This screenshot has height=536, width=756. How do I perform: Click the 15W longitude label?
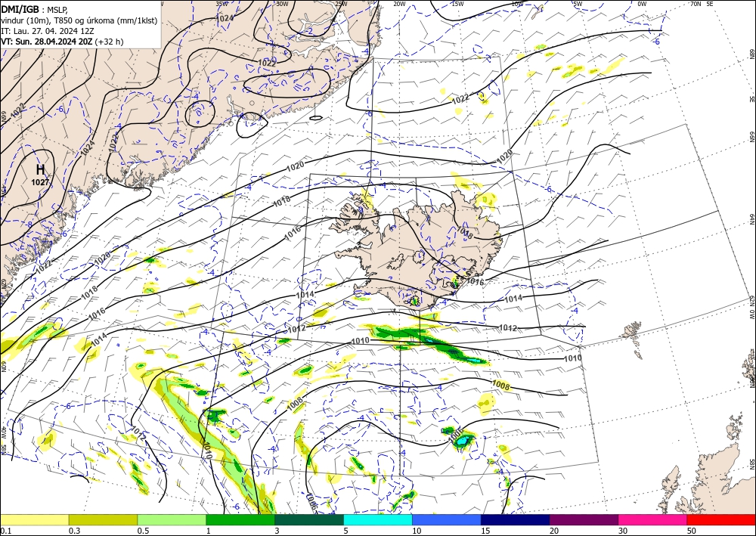[458, 4]
